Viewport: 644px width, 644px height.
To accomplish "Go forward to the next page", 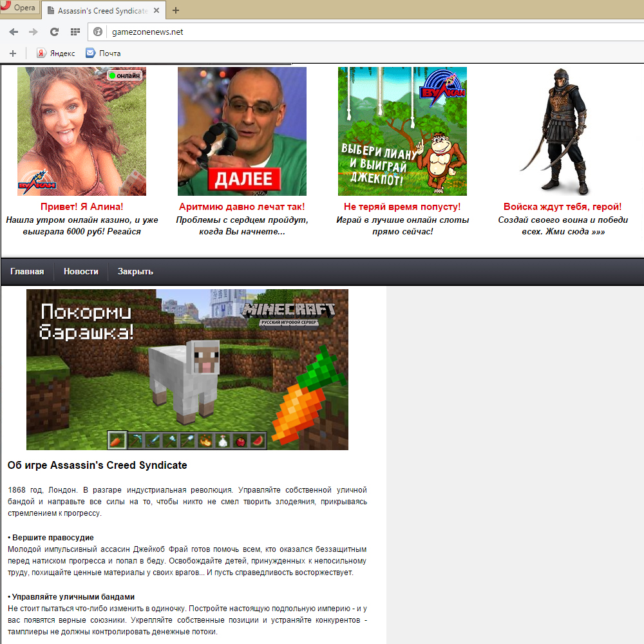I will click(33, 32).
